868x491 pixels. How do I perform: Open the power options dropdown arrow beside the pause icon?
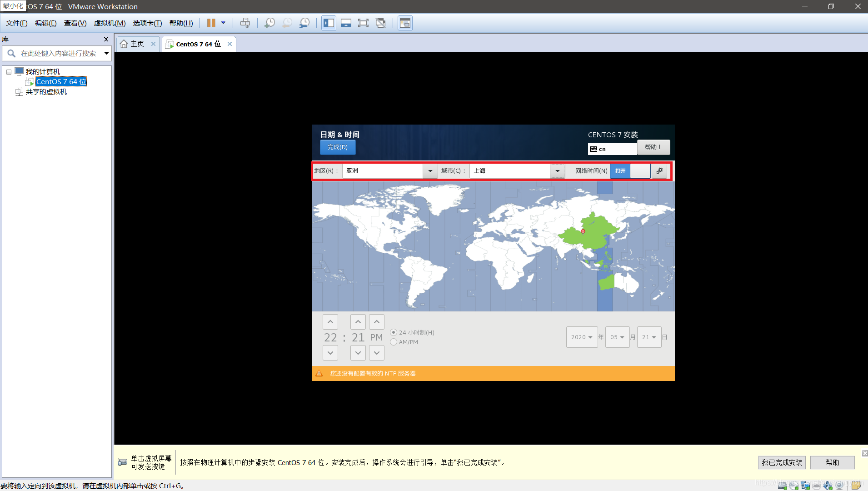pyautogui.click(x=223, y=23)
